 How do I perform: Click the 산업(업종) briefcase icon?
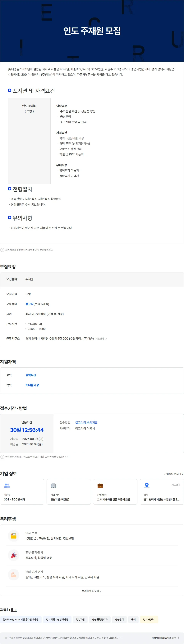tap(100, 485)
